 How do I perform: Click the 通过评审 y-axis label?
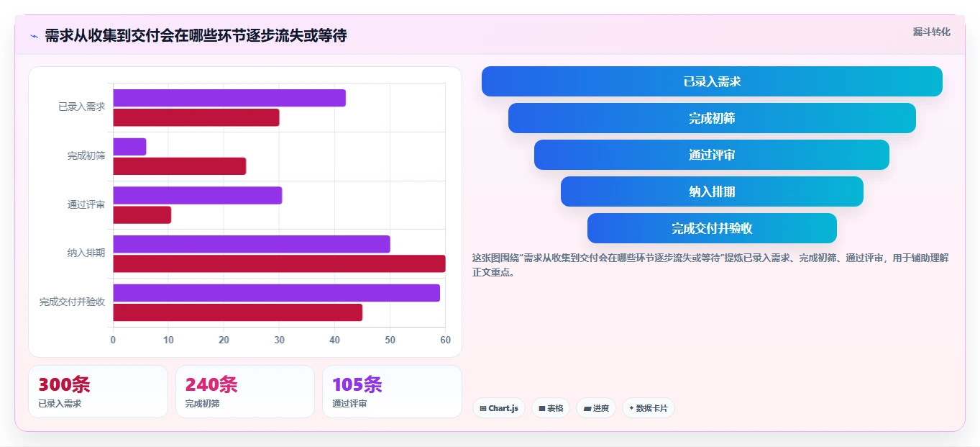click(86, 204)
